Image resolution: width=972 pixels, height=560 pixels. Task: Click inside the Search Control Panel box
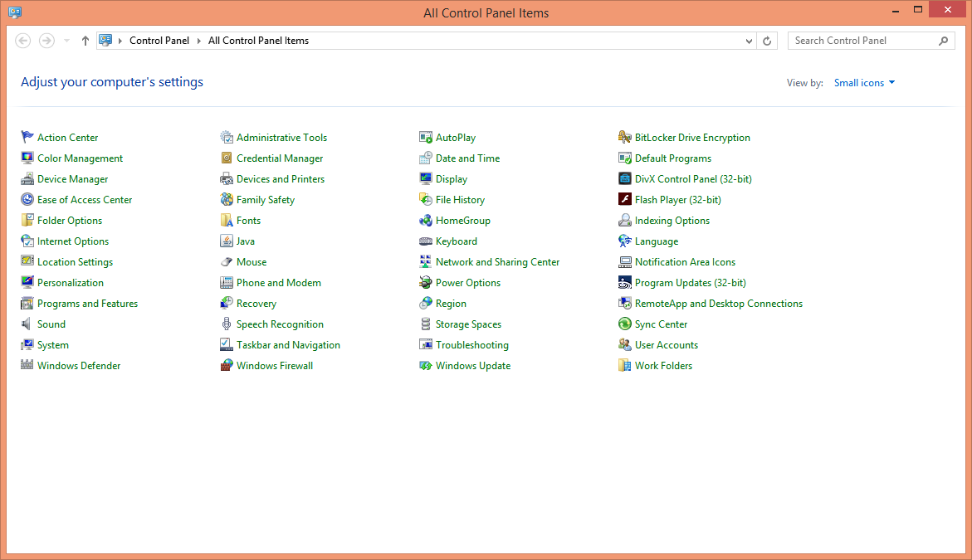tap(855, 40)
